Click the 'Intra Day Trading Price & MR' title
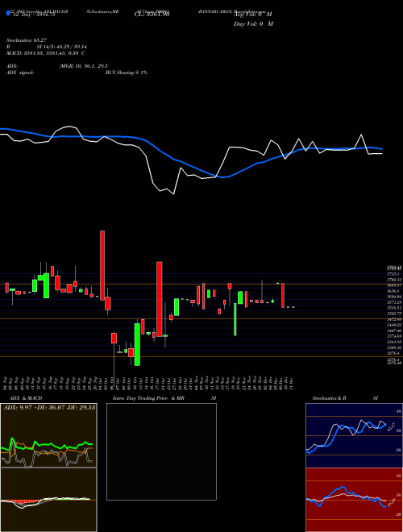403x532 pixels. click(148, 398)
